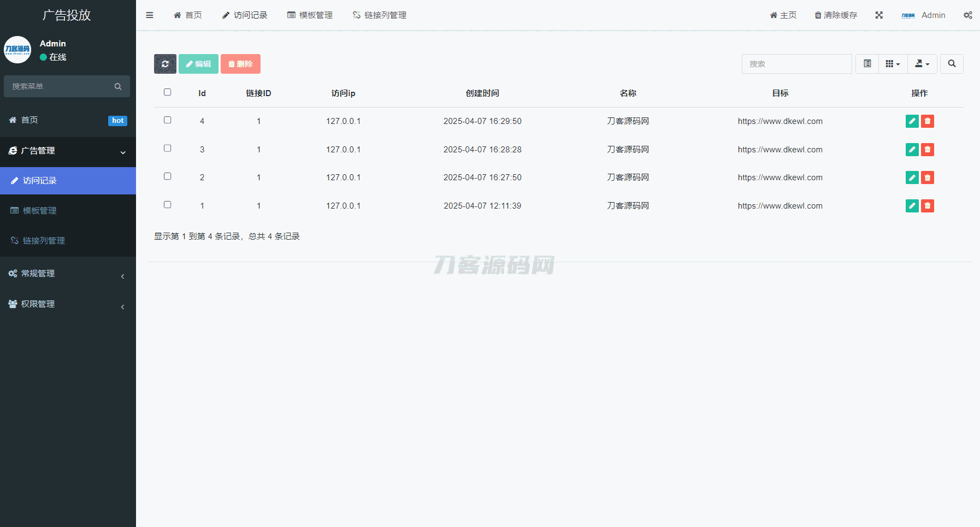Image resolution: width=980 pixels, height=527 pixels.
Task: Open 链接列管理 in the sidebar
Action: [x=44, y=241]
